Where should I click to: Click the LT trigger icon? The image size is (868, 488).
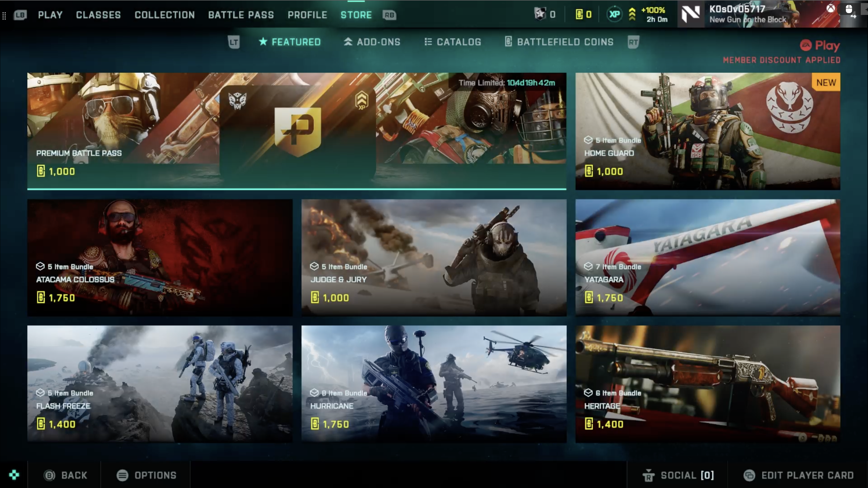pos(234,42)
